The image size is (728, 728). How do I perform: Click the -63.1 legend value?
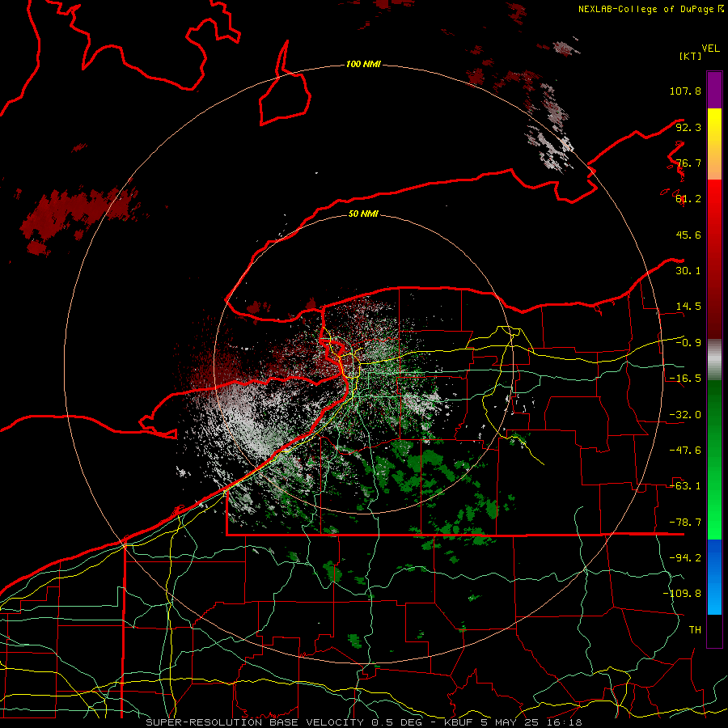coord(685,486)
